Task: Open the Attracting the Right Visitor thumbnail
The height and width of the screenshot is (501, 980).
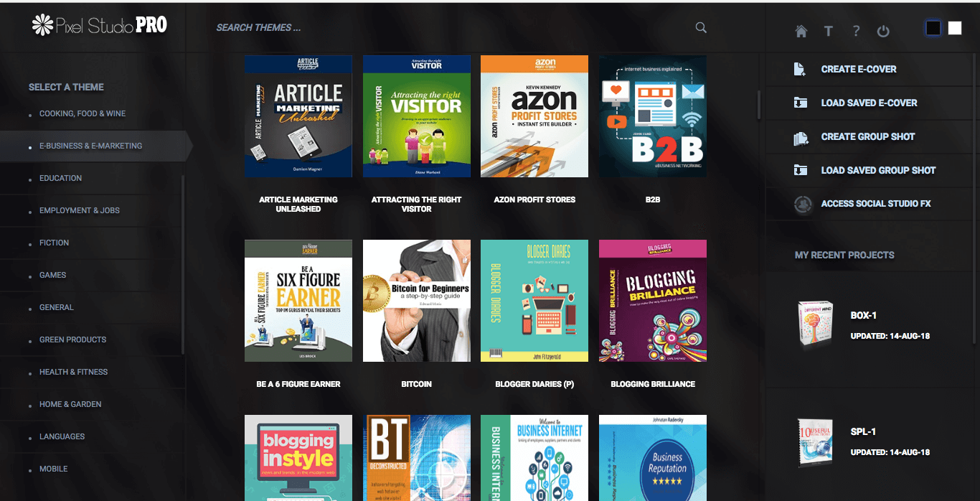Action: click(417, 116)
